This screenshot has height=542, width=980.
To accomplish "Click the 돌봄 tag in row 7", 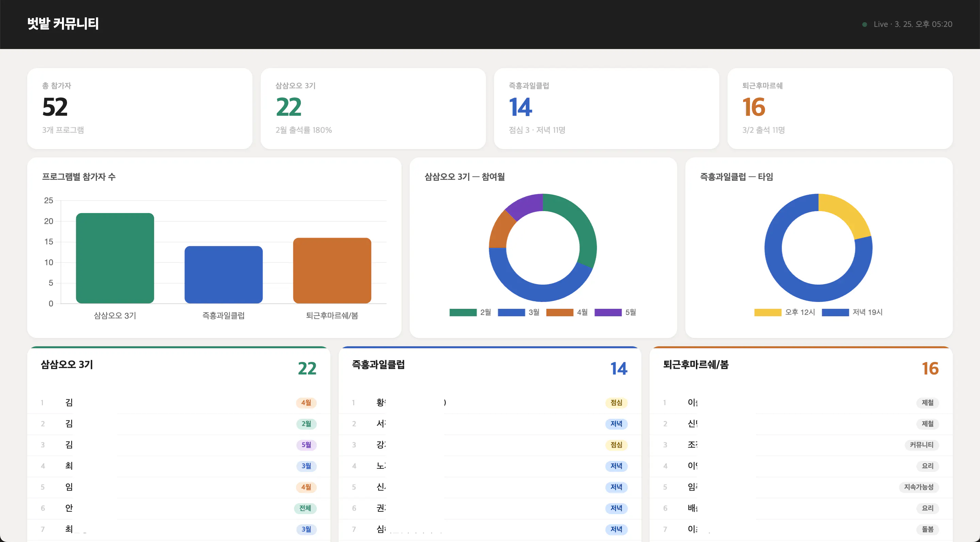I will tap(928, 529).
